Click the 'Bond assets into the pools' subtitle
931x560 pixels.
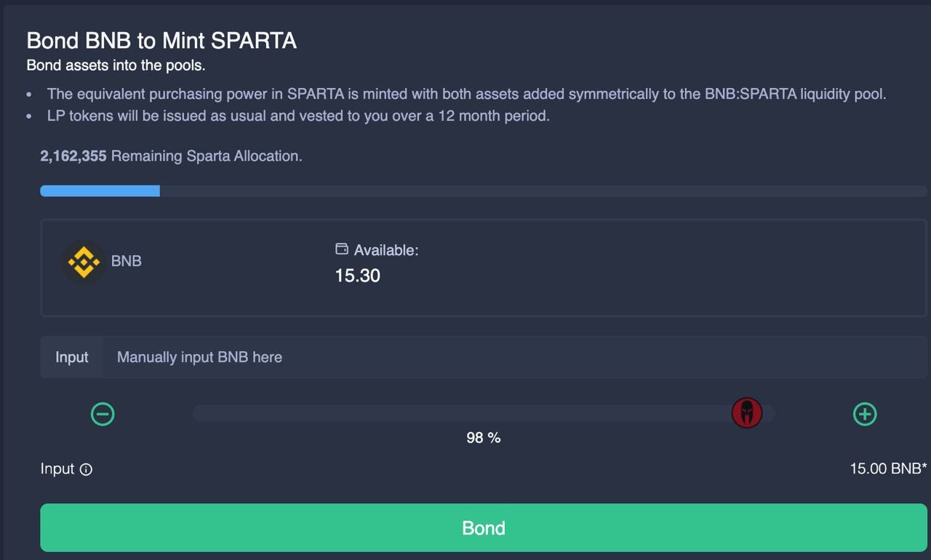[x=116, y=65]
